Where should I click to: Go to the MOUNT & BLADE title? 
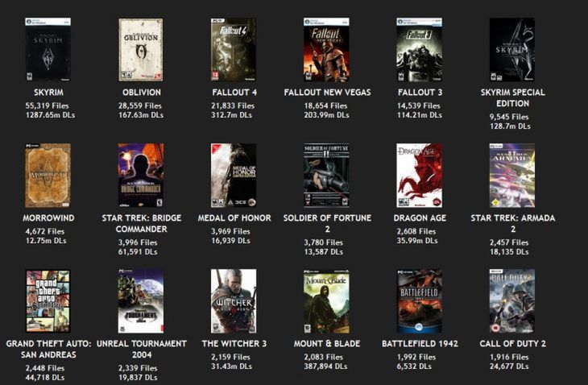click(x=327, y=343)
